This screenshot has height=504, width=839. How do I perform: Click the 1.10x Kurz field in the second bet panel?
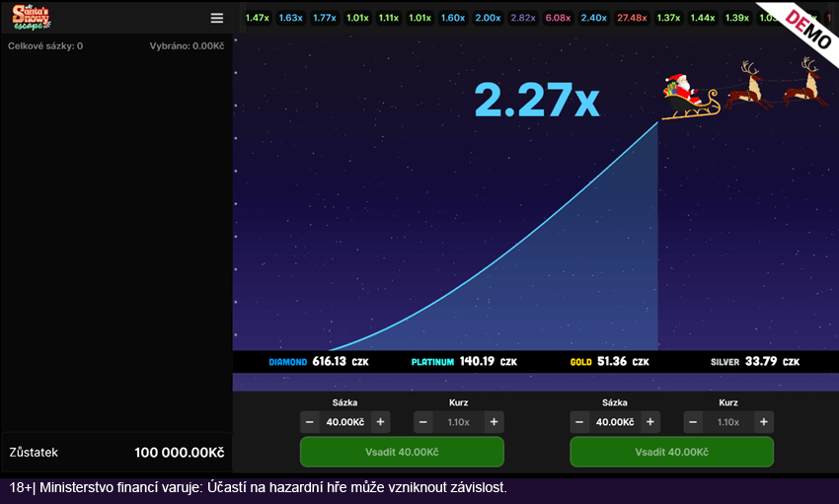click(x=728, y=422)
